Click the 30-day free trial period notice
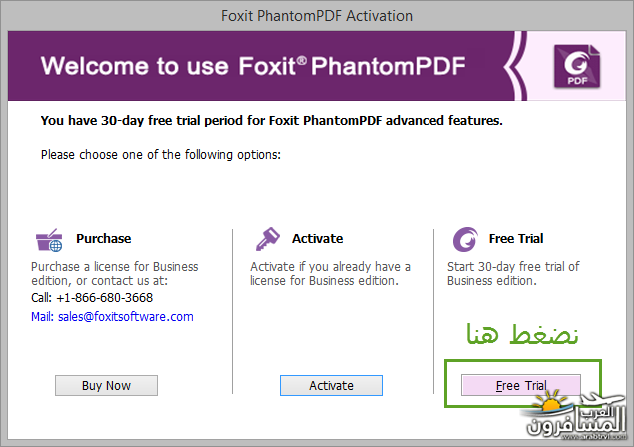 coord(271,120)
